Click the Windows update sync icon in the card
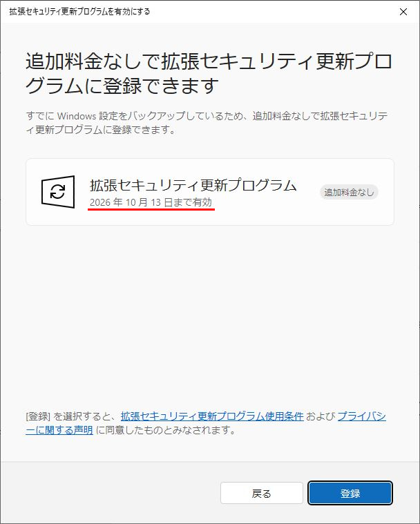This screenshot has height=524, width=420. pyautogui.click(x=58, y=192)
